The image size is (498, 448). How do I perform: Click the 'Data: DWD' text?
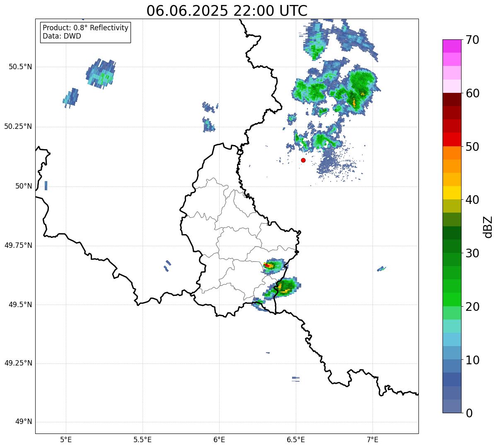click(62, 36)
